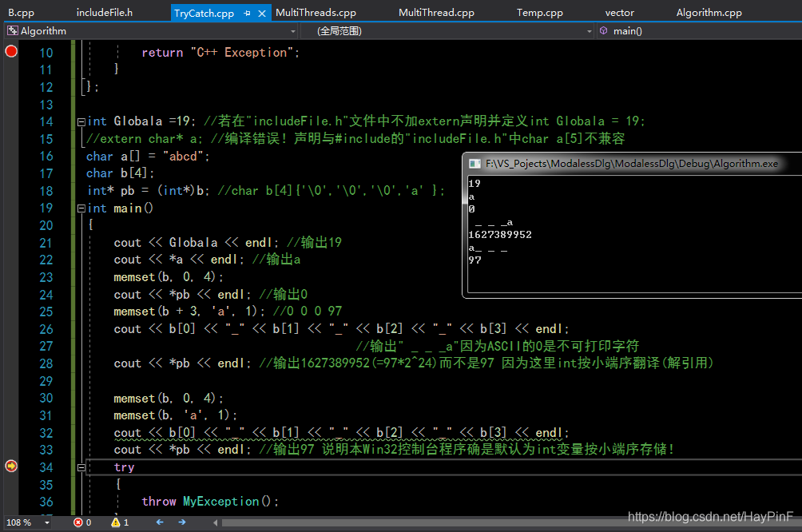Image resolution: width=802 pixels, height=532 pixels.
Task: Click "memset(b + 3, 'a', 1);" on line 25
Action: point(189,311)
